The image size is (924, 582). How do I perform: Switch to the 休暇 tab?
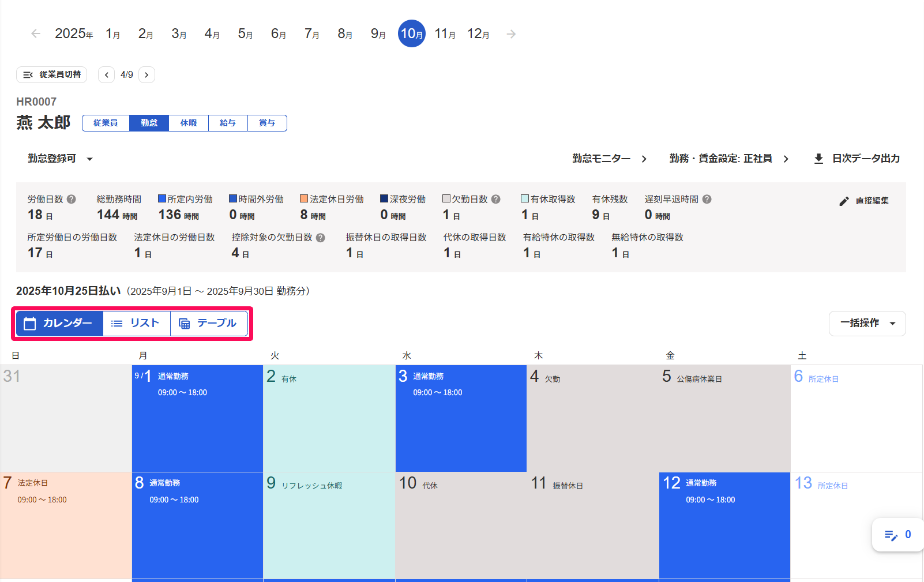pyautogui.click(x=189, y=123)
